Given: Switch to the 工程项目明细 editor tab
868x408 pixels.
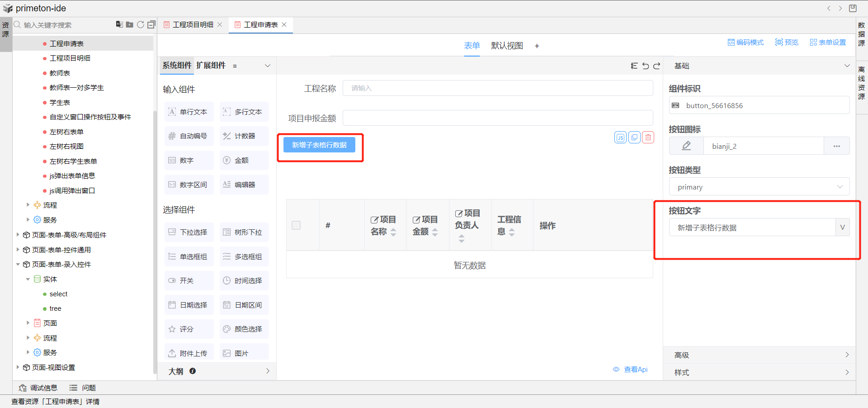Looking at the screenshot, I should 193,25.
